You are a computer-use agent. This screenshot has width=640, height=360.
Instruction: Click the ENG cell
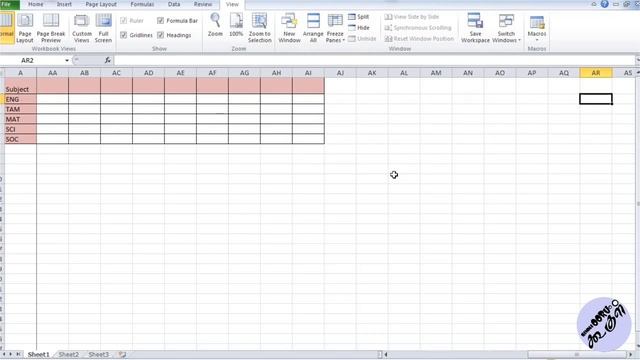tap(20, 99)
